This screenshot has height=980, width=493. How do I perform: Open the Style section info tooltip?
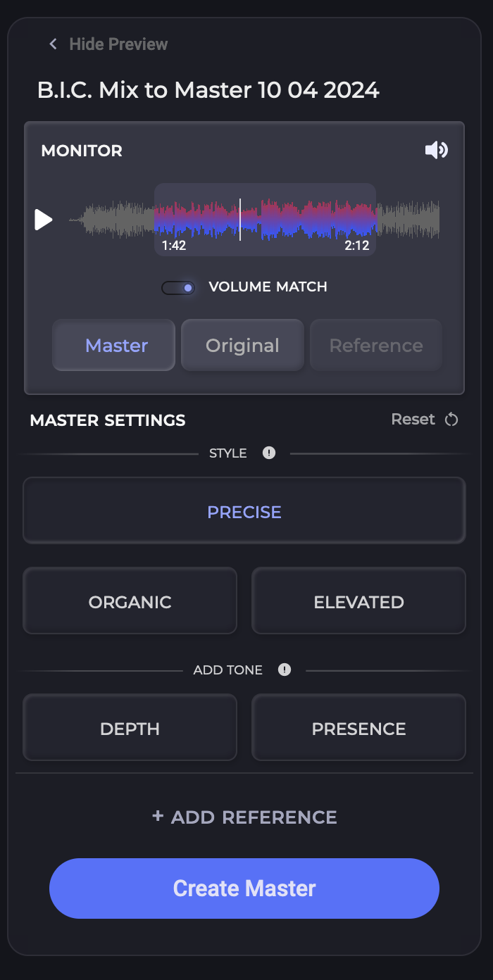point(268,453)
